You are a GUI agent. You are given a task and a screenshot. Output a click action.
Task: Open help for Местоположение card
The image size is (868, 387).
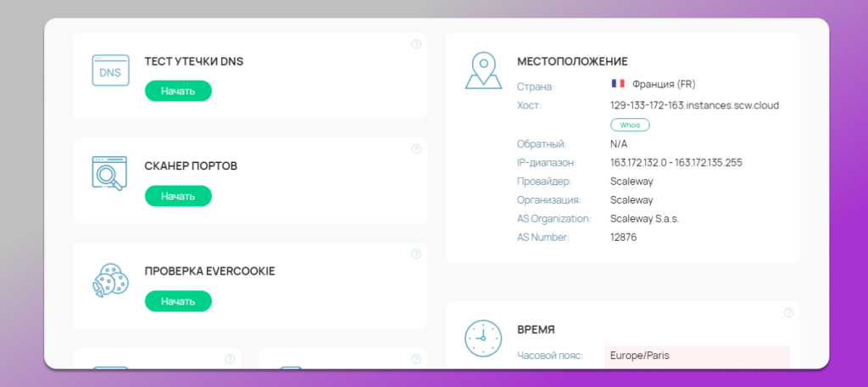pyautogui.click(x=788, y=44)
